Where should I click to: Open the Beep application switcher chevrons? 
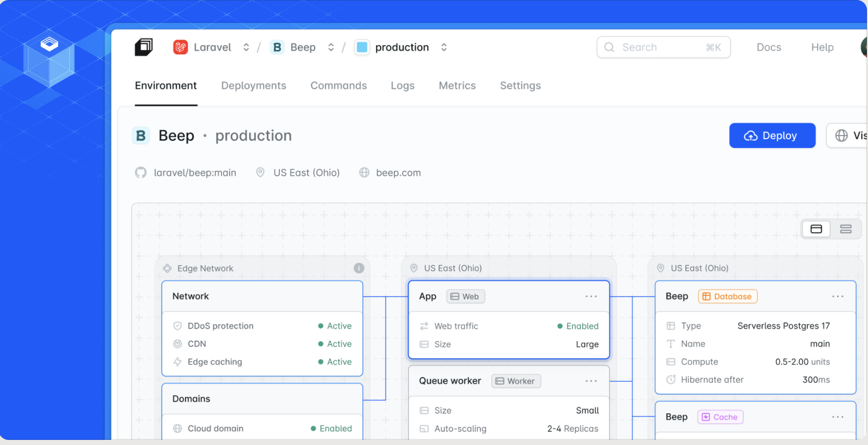click(x=331, y=47)
